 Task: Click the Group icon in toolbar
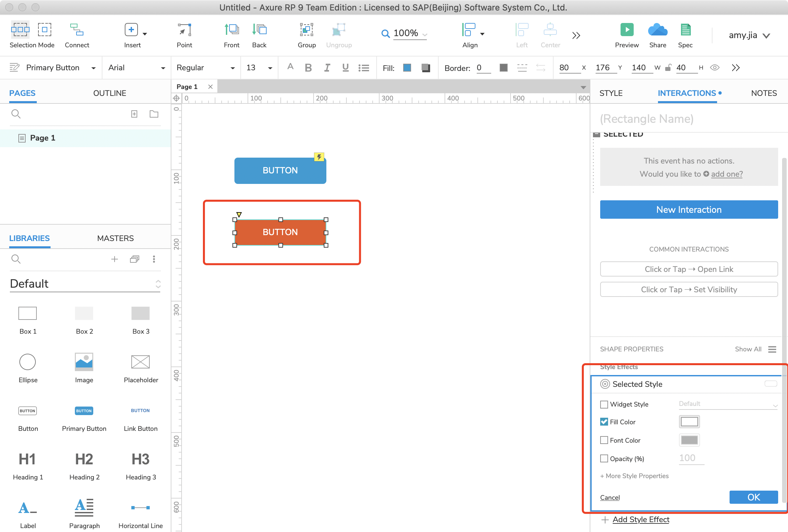click(307, 30)
